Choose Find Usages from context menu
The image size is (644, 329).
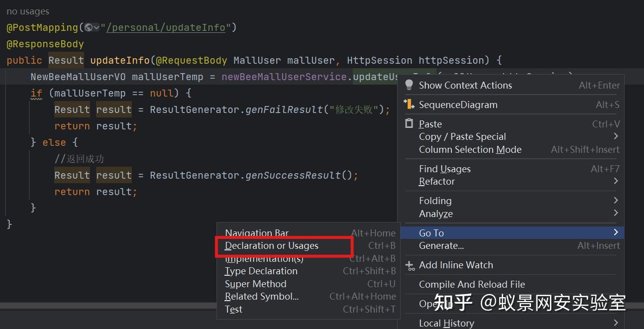coord(444,169)
